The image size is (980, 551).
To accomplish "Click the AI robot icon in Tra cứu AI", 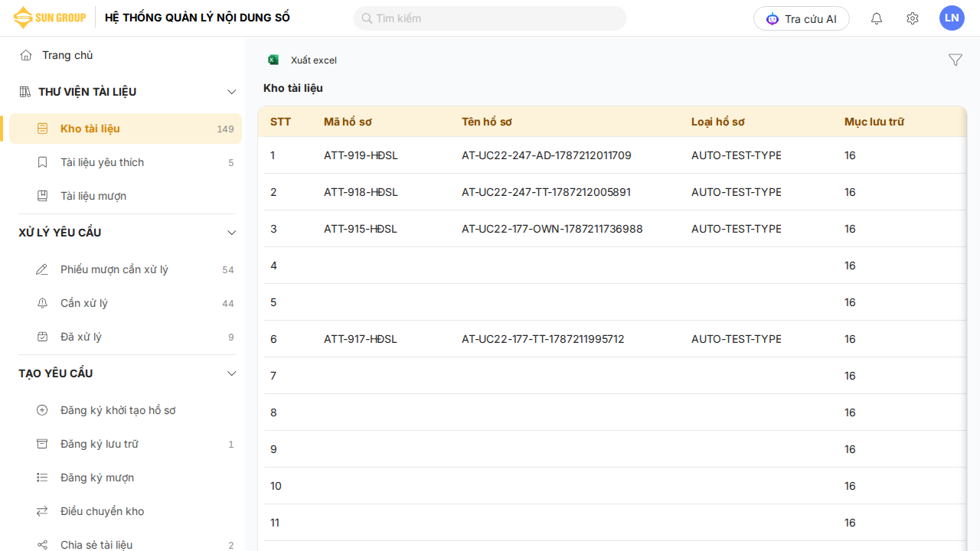I will (773, 18).
